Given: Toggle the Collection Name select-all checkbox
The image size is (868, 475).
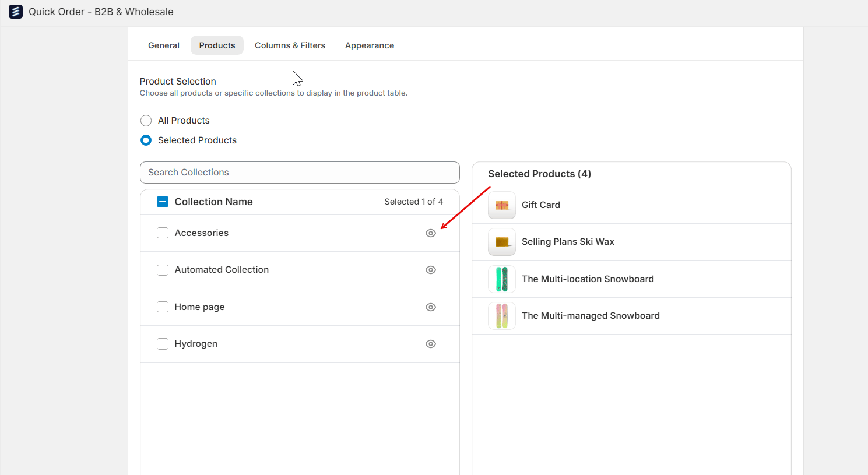Looking at the screenshot, I should tap(163, 202).
